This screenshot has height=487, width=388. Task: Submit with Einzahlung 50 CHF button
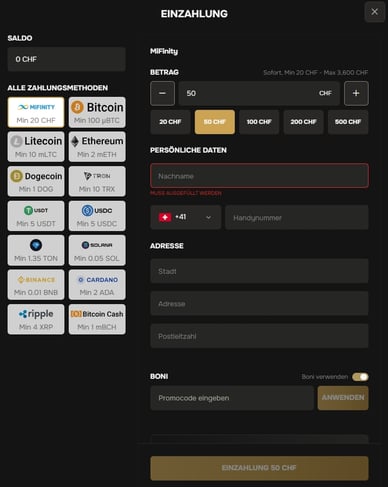pos(259,468)
